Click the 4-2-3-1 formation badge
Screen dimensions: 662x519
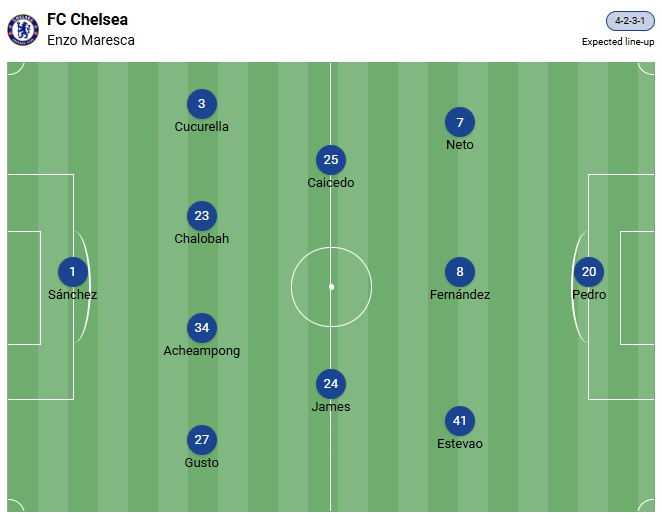tap(630, 21)
